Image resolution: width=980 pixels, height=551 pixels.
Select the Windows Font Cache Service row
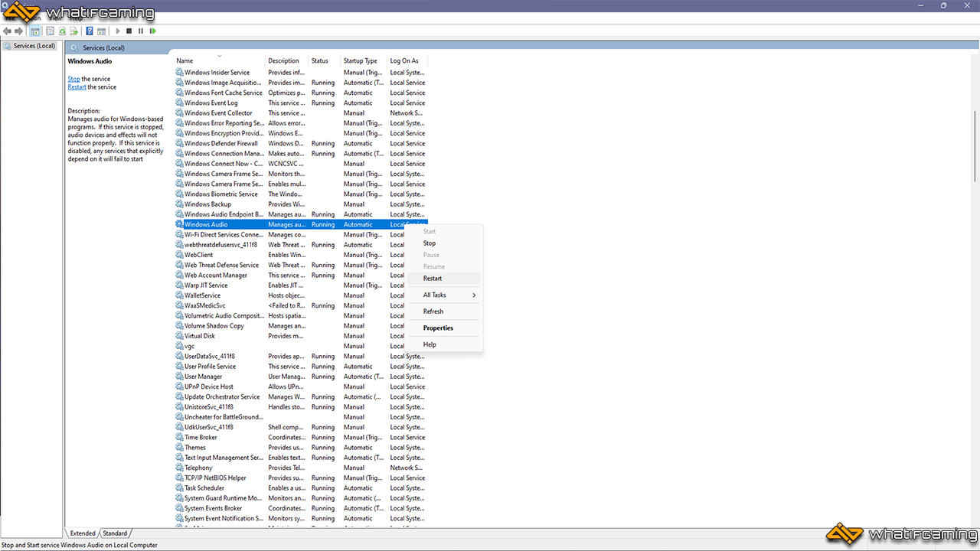pos(301,93)
